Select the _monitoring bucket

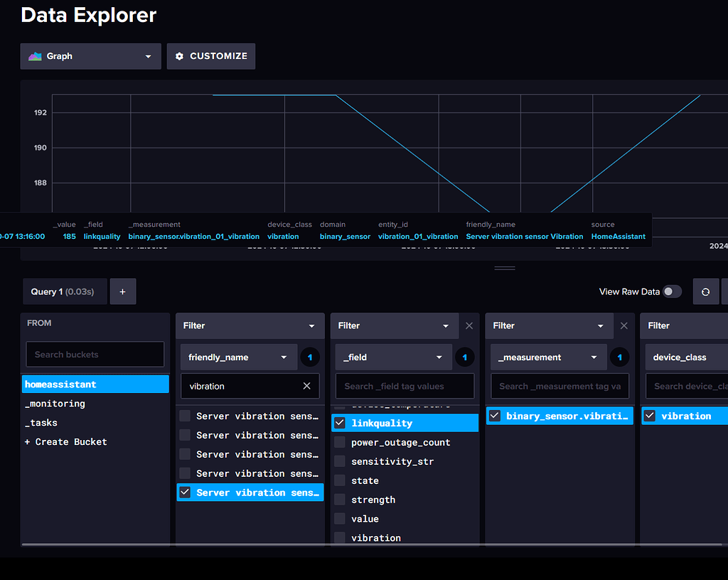coord(55,403)
